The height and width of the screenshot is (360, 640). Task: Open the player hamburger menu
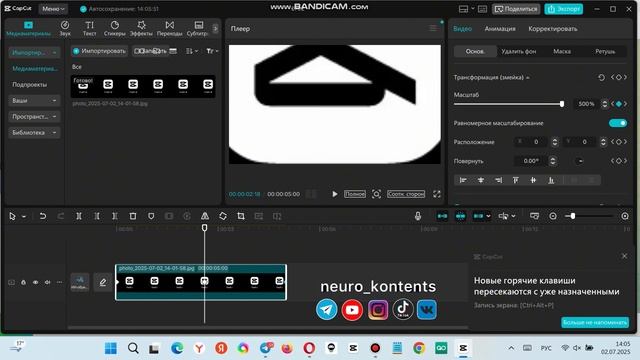(x=433, y=28)
